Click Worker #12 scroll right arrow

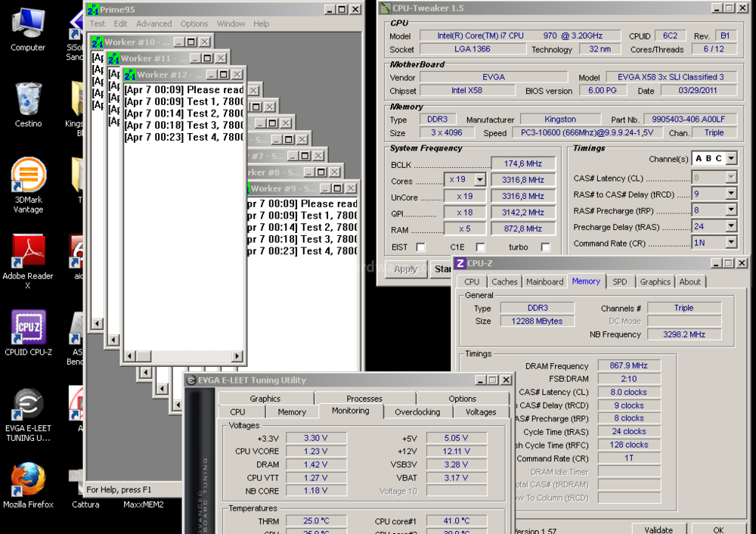click(x=237, y=356)
